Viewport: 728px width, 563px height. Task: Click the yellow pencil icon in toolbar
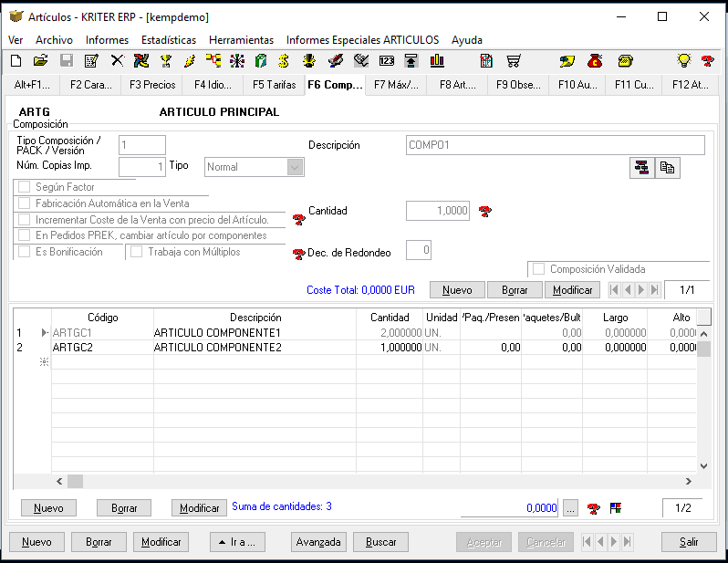tap(190, 61)
